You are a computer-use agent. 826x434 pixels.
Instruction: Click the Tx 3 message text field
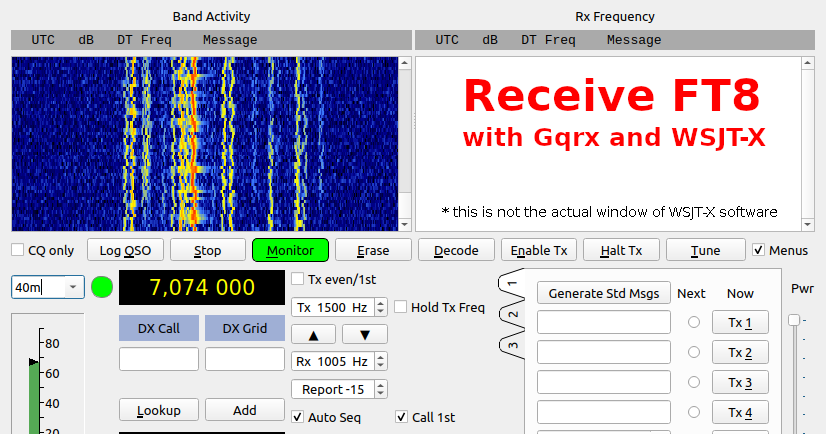click(604, 382)
